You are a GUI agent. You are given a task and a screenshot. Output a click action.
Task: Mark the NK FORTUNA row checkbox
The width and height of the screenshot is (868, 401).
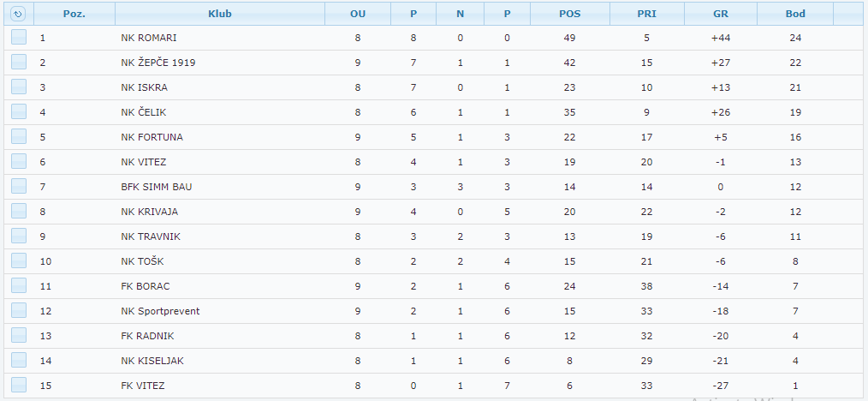19,137
